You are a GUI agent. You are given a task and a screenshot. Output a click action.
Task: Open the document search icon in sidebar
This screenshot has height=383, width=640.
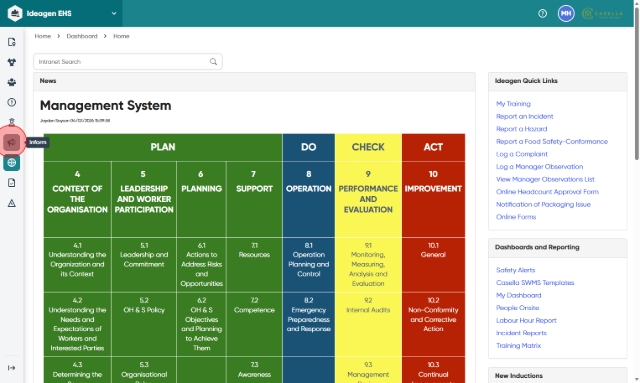11,42
